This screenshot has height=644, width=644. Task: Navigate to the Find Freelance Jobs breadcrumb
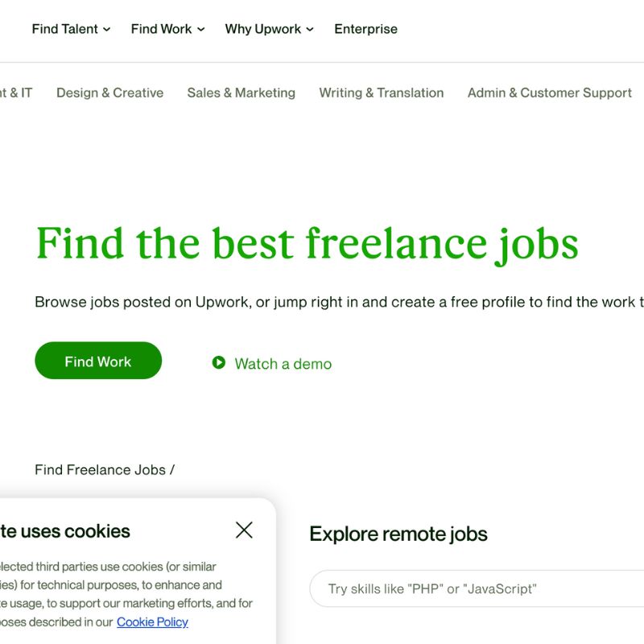pyautogui.click(x=100, y=469)
